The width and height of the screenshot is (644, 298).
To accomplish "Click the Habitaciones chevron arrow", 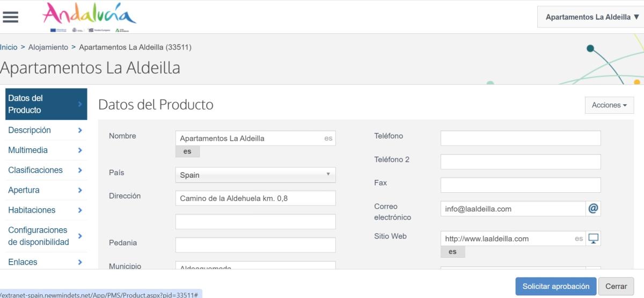I will tap(80, 210).
